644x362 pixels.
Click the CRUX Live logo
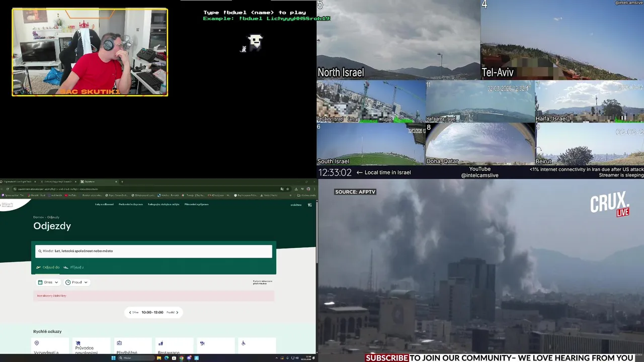click(610, 205)
